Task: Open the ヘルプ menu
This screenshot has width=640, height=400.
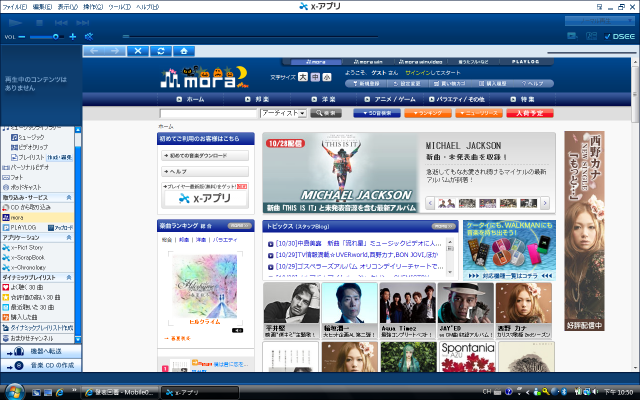Action: 147,7
